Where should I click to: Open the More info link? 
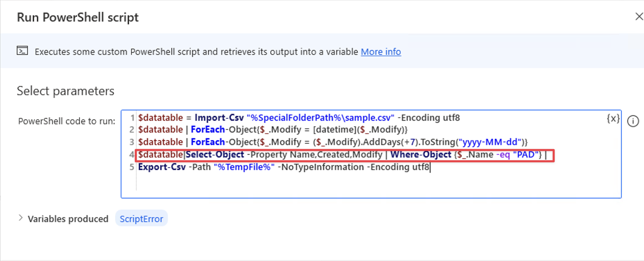point(380,52)
